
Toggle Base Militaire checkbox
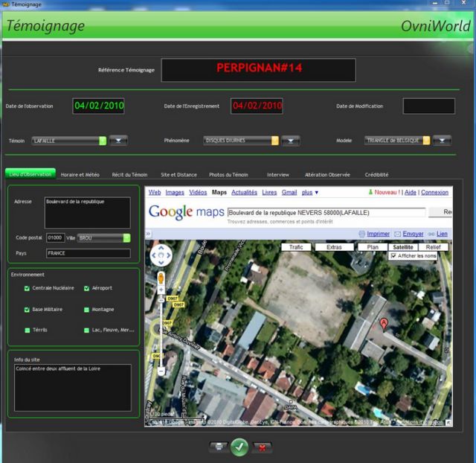coord(27,310)
